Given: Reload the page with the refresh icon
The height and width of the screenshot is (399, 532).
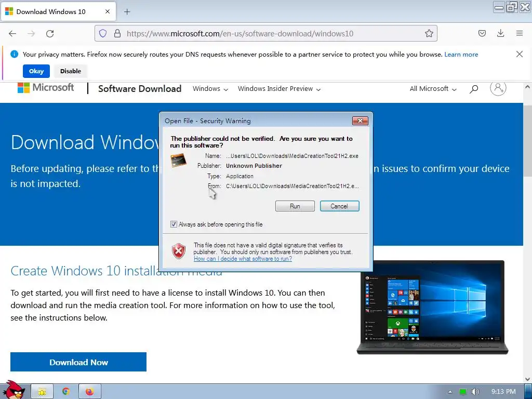Looking at the screenshot, I should 50,34.
